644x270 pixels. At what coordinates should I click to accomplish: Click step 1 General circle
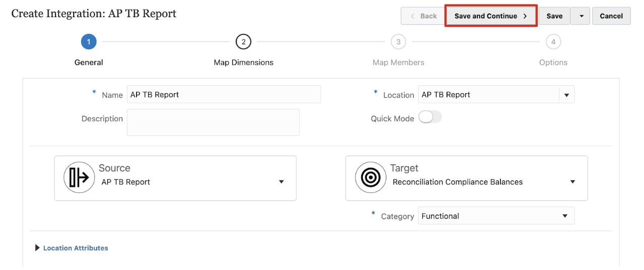(x=89, y=42)
